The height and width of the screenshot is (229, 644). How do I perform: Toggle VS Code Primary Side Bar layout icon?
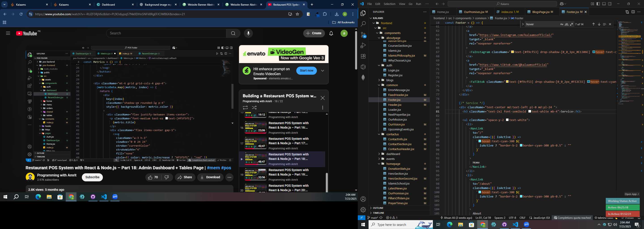598,4
